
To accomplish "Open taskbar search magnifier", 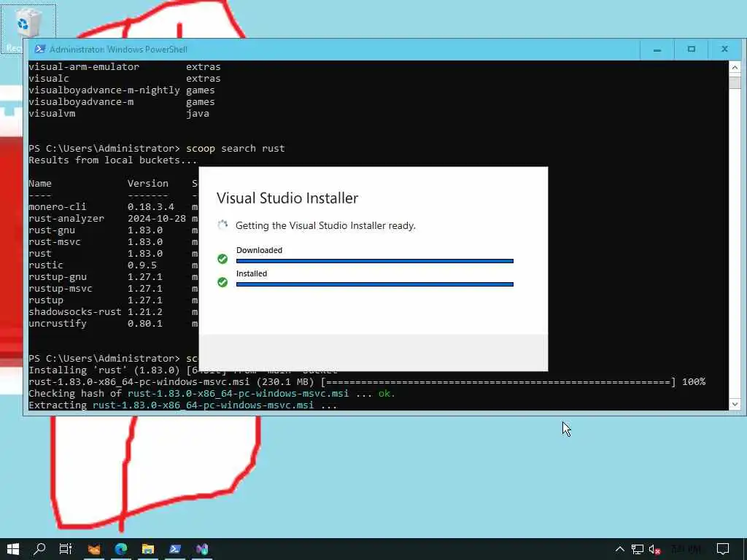I will (39, 549).
